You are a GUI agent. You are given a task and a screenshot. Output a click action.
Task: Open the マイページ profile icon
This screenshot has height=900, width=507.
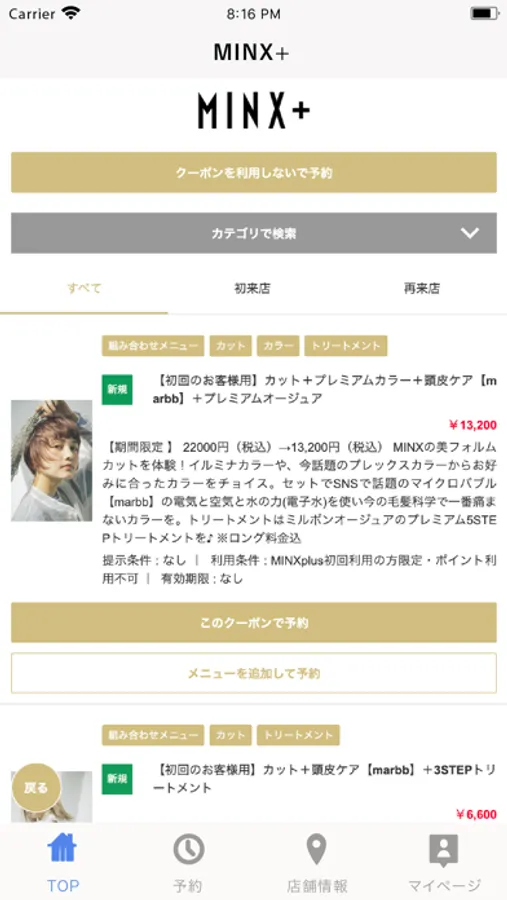[x=444, y=850]
